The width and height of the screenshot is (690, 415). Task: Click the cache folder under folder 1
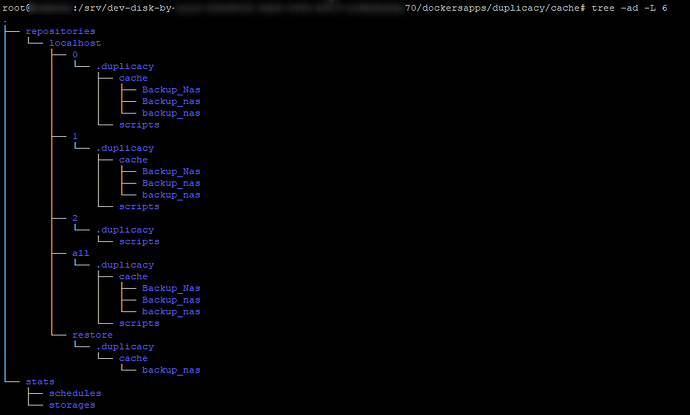point(133,160)
